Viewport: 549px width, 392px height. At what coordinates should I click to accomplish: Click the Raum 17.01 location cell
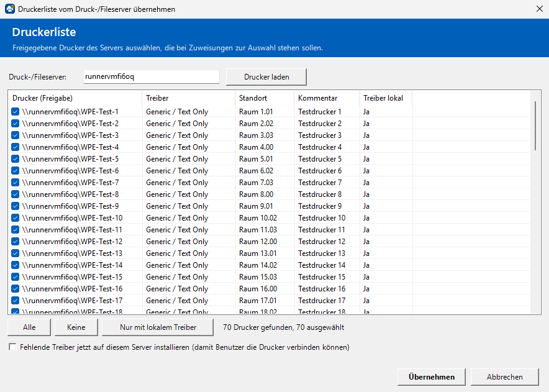click(258, 301)
